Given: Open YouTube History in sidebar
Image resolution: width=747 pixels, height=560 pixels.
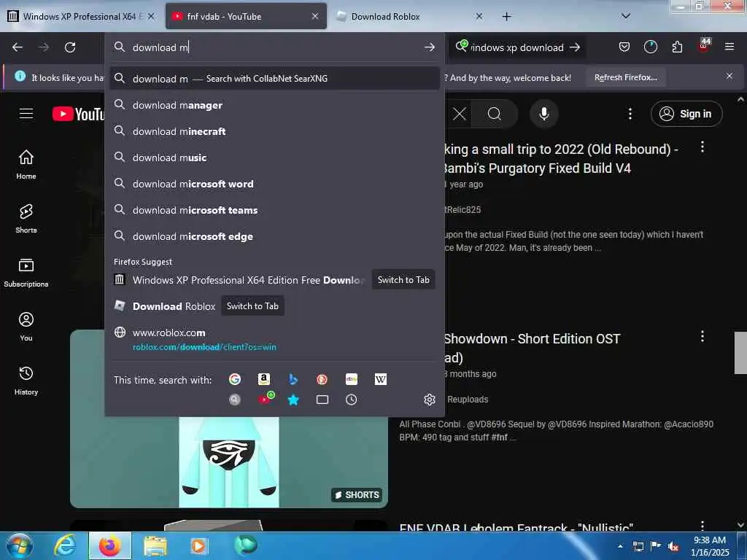Looking at the screenshot, I should 26,381.
